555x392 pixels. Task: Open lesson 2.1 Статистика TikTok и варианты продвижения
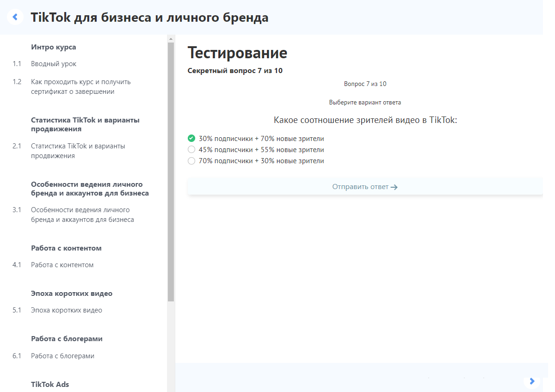tap(78, 151)
